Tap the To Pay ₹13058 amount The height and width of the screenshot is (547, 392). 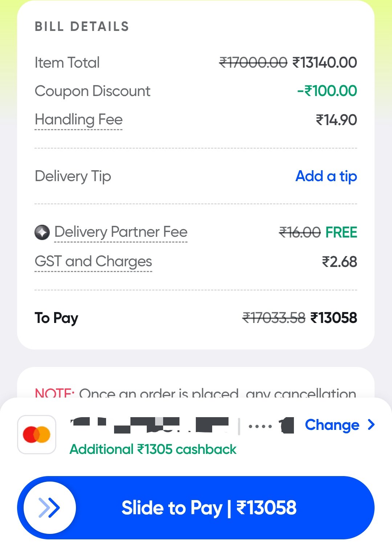[x=334, y=318]
